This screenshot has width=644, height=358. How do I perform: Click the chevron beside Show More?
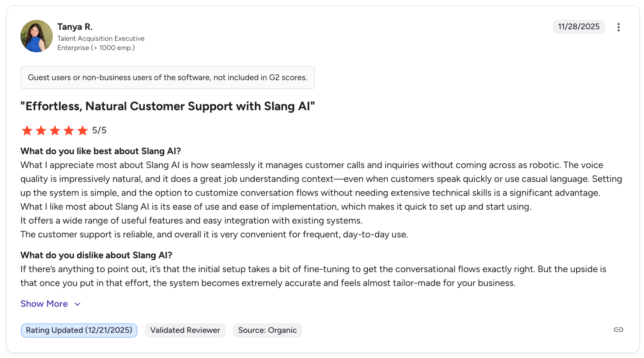coord(77,304)
